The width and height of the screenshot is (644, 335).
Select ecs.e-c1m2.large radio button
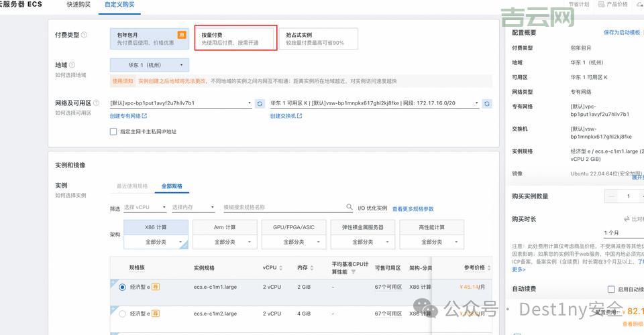click(122, 314)
